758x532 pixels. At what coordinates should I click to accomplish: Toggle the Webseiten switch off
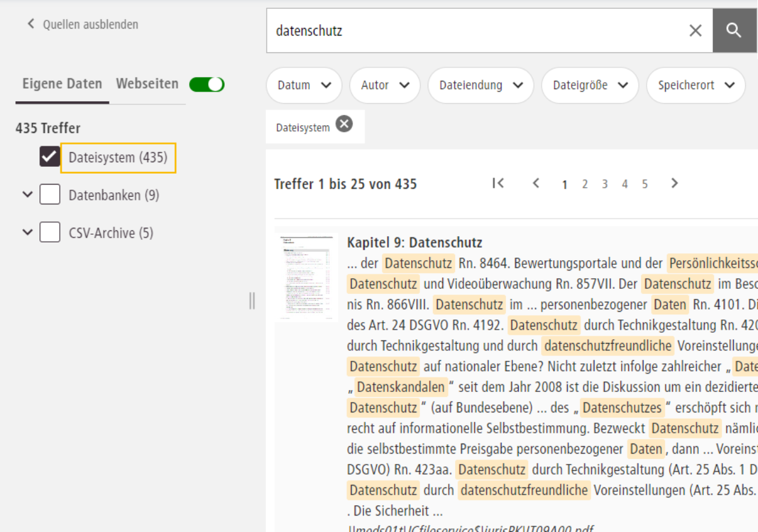point(207,84)
